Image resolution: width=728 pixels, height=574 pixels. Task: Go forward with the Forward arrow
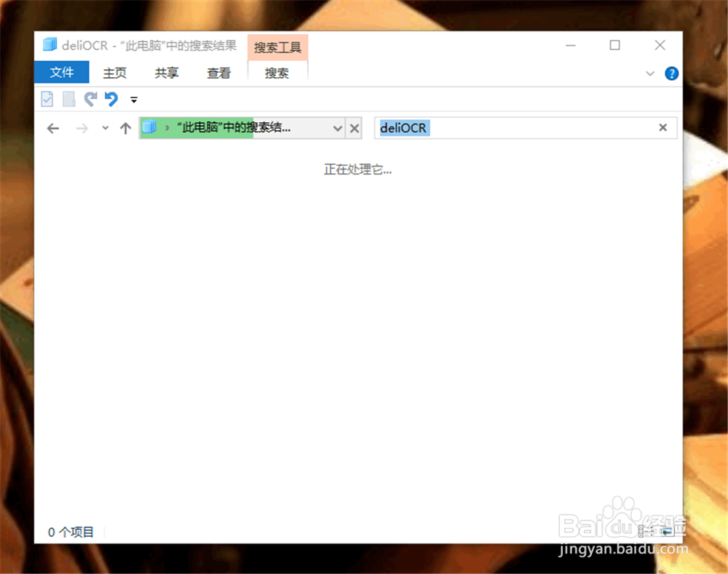pos(82,129)
